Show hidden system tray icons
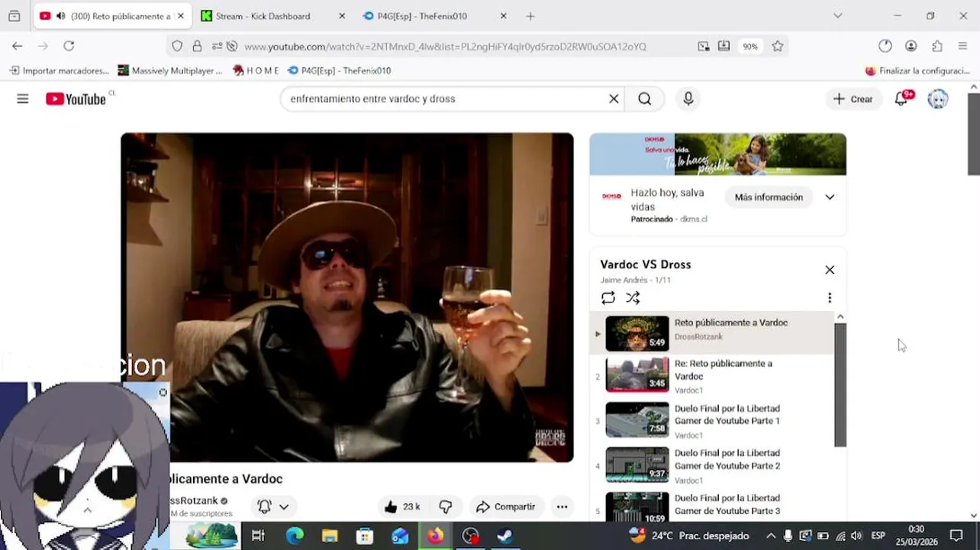Viewport: 980px width, 550px height. click(x=771, y=535)
